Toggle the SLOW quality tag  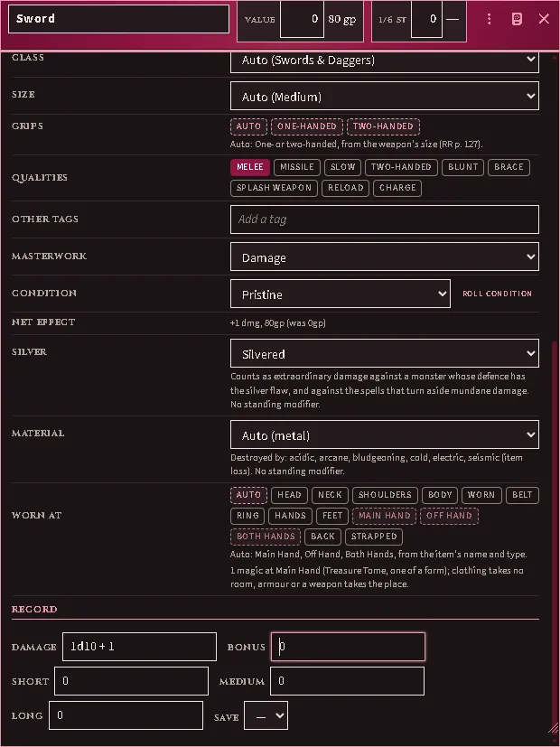[343, 167]
